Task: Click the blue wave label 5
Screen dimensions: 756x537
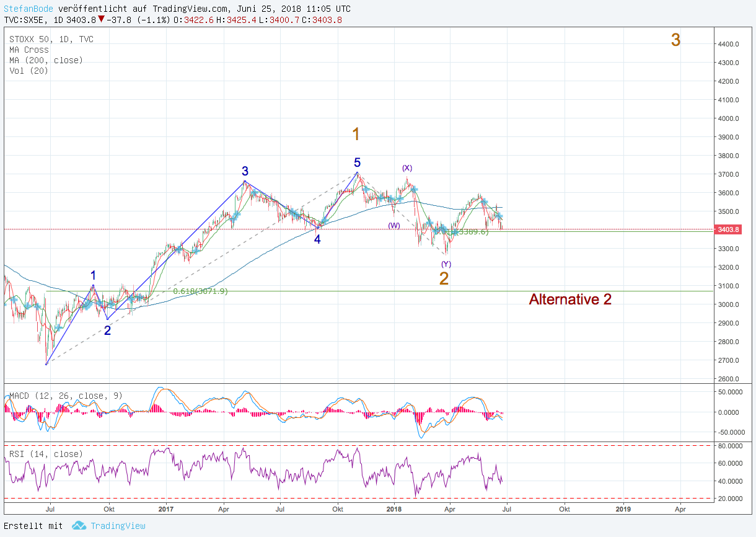Action: pyautogui.click(x=358, y=162)
